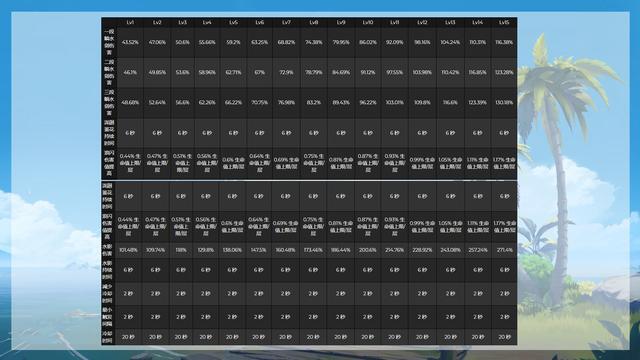Screen dimensions: 640x360
Task: Click the 116.38% cell in first row
Action: (504, 42)
